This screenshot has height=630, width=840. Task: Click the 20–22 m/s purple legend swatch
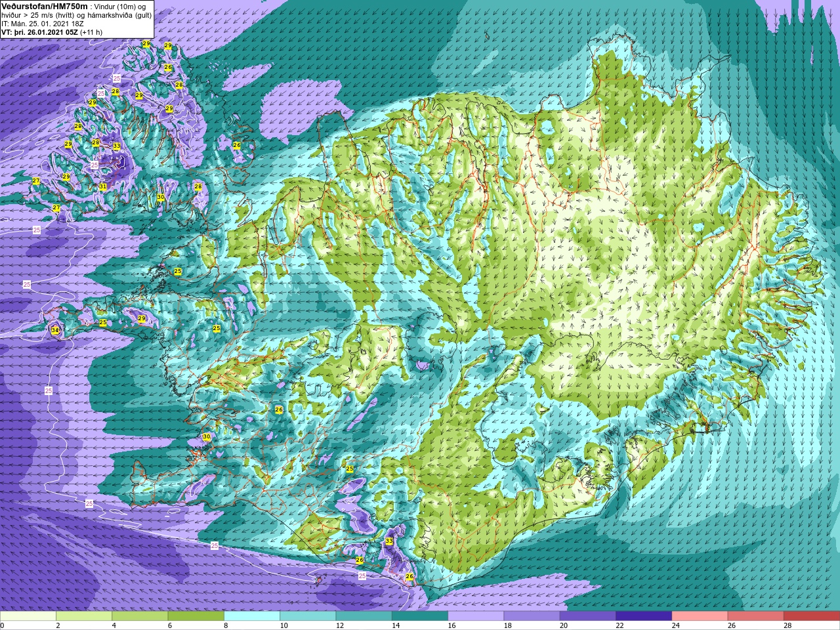[588, 616]
